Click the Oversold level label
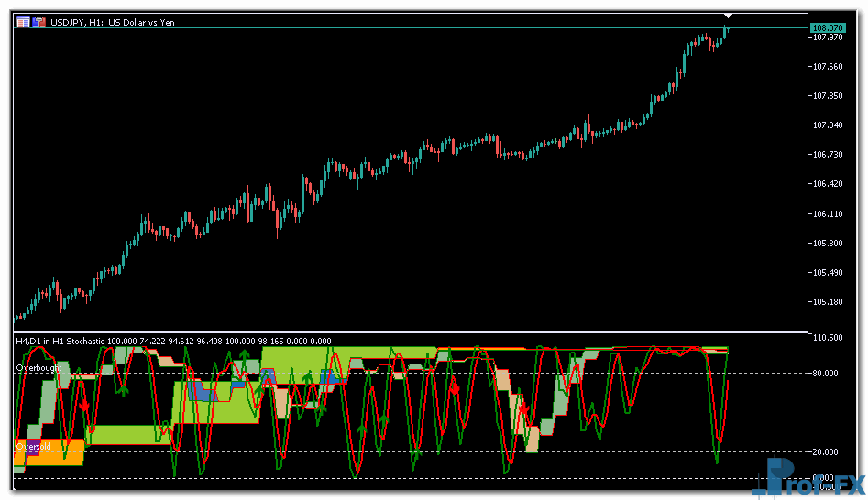 click(x=33, y=446)
